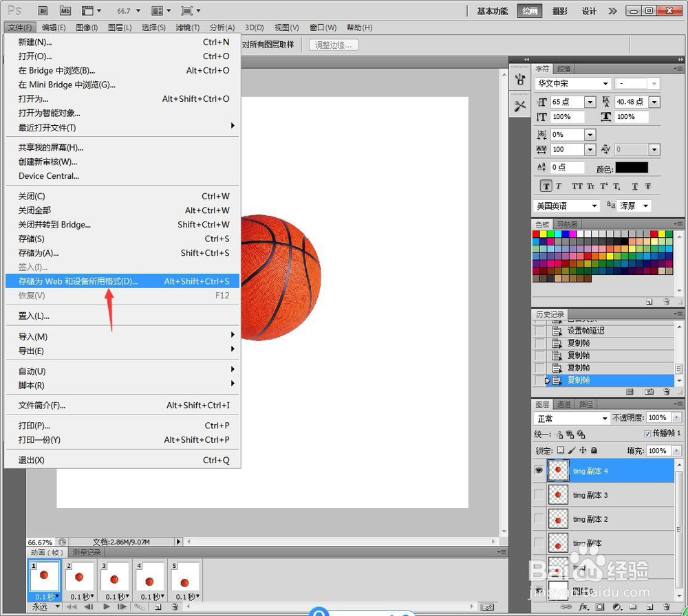Create a new document from current state
The height and width of the screenshot is (616, 688).
point(630,391)
